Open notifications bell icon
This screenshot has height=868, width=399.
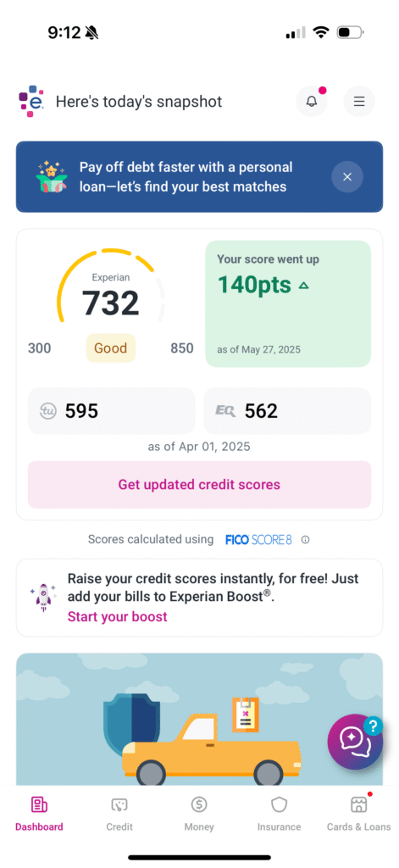(x=312, y=102)
